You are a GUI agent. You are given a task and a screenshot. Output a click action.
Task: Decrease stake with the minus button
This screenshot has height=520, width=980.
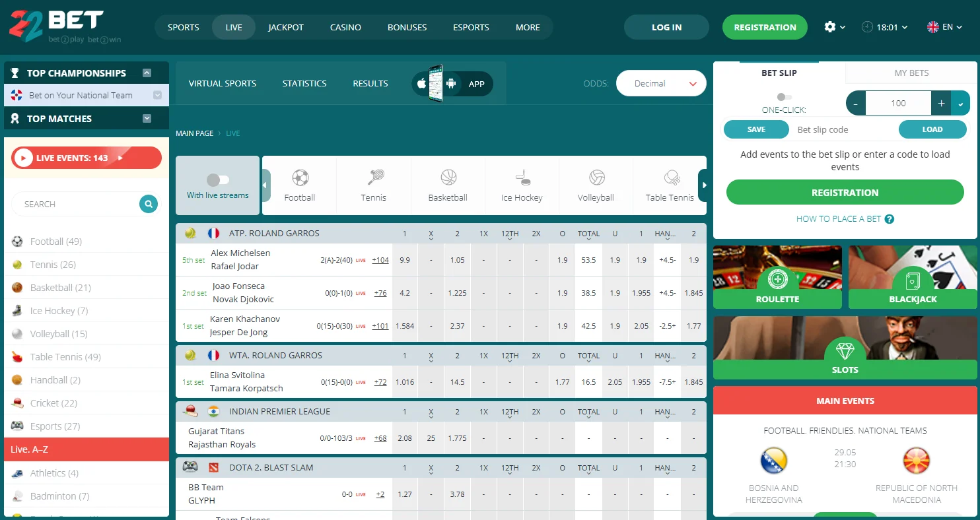[x=856, y=104]
